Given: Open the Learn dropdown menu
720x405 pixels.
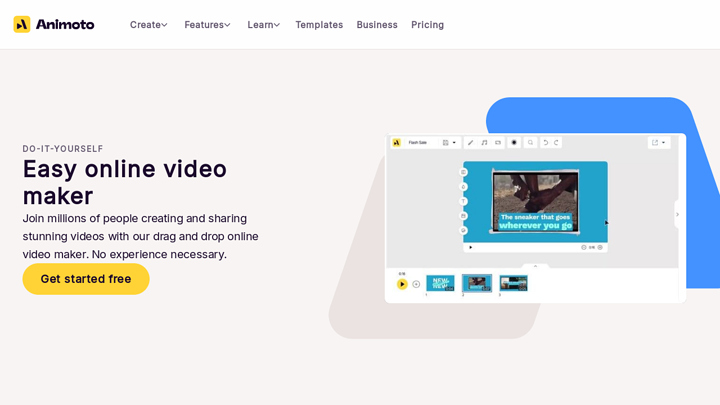Looking at the screenshot, I should coord(264,25).
